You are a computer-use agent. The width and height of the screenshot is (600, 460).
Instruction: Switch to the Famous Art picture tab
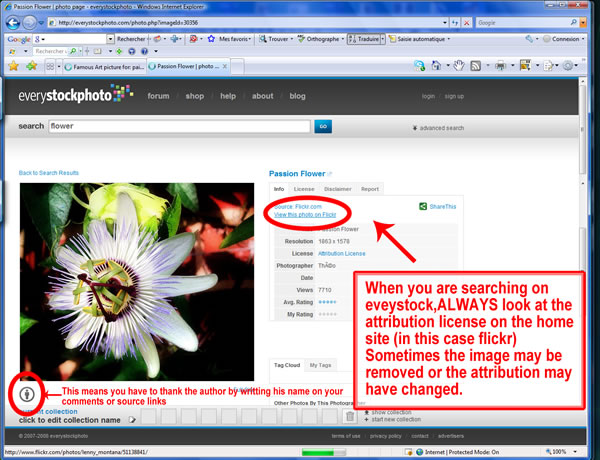coord(105,67)
